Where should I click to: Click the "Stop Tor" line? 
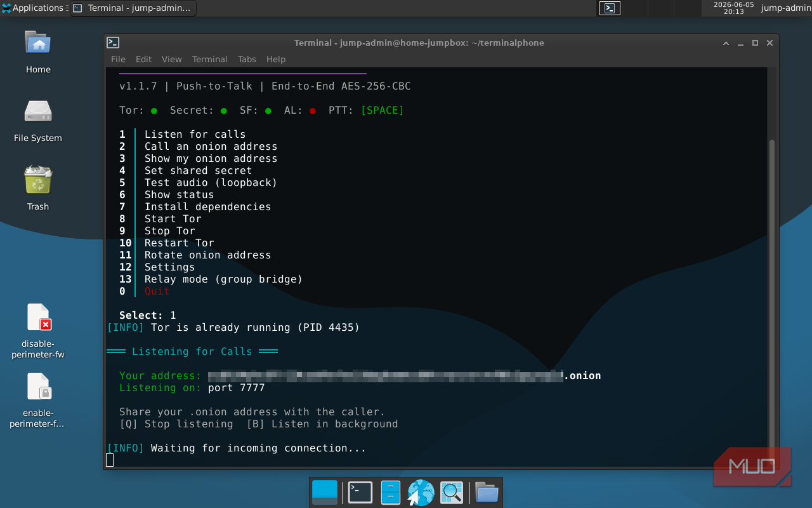tap(169, 231)
